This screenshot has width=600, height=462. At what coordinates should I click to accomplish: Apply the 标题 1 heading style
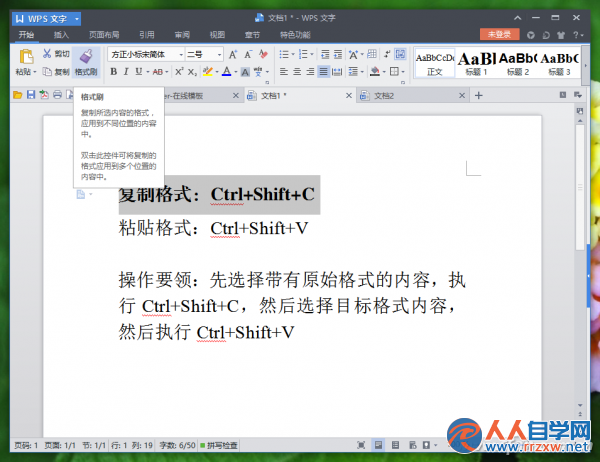point(476,63)
